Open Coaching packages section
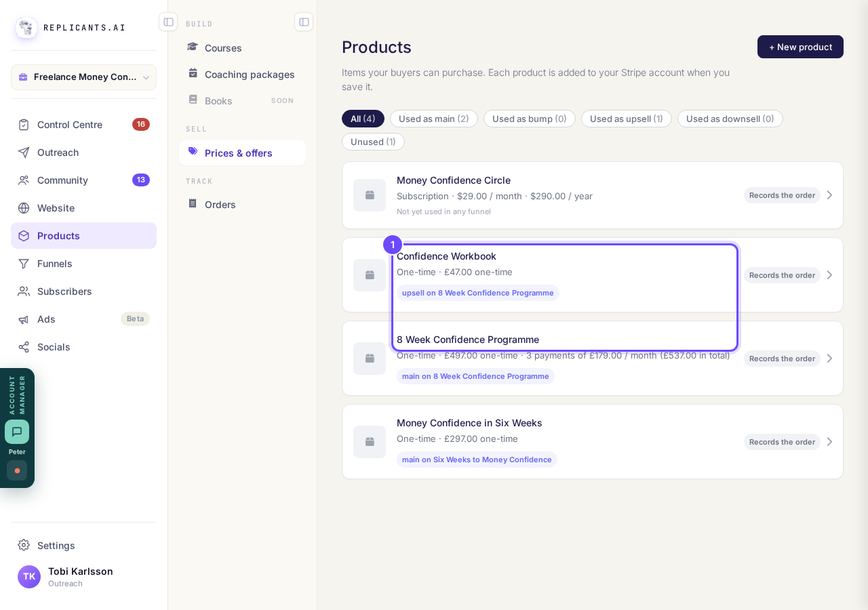Viewport: 868px width, 610px height. (242, 74)
